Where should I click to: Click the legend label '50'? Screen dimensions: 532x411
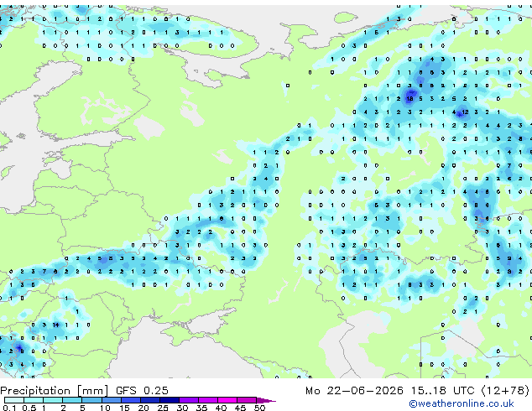tap(260, 408)
